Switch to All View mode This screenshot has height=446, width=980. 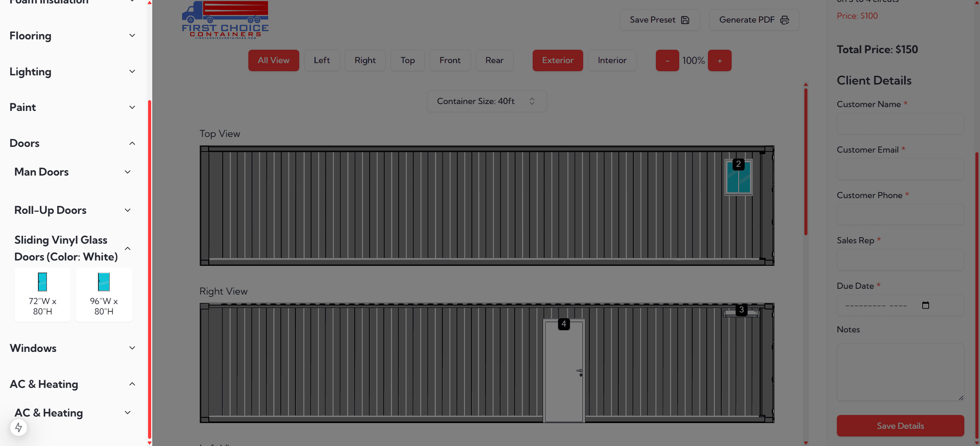click(x=273, y=60)
